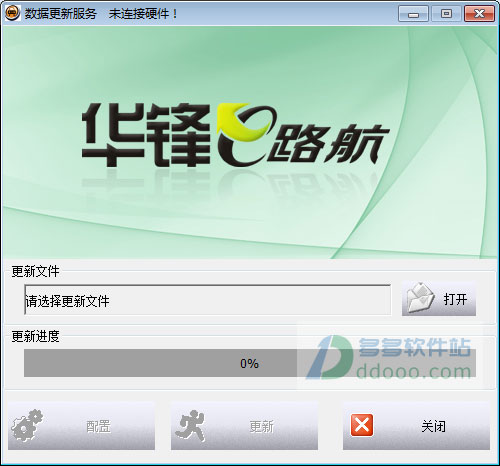Click the 更新文件 group label

tap(35, 271)
